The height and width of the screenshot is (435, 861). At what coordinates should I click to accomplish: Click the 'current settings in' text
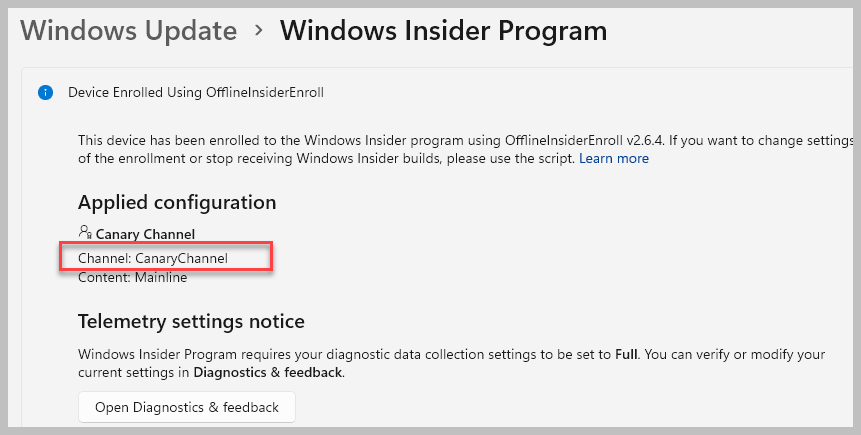134,373
